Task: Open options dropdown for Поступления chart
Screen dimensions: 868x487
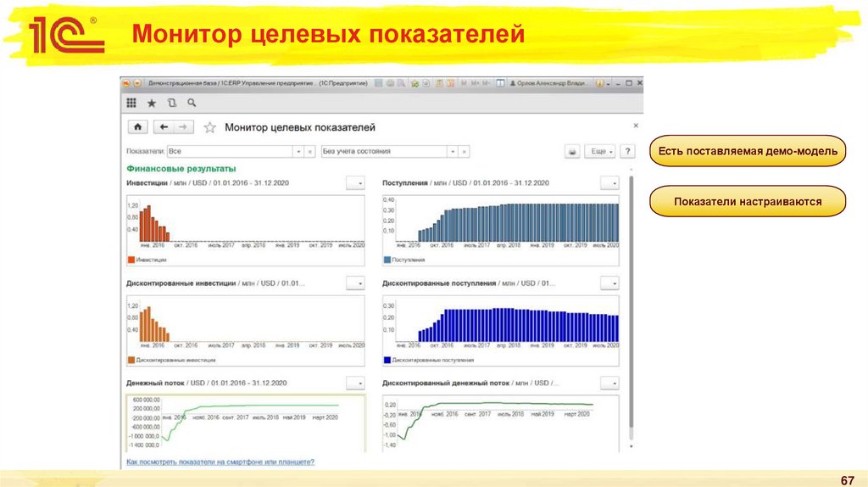Action: point(609,182)
